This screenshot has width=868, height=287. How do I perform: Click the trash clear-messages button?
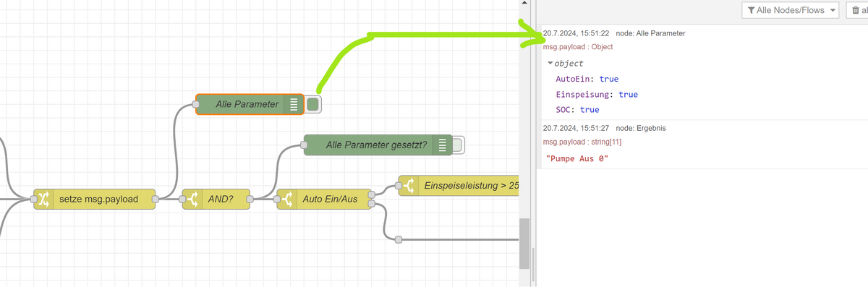857,10
